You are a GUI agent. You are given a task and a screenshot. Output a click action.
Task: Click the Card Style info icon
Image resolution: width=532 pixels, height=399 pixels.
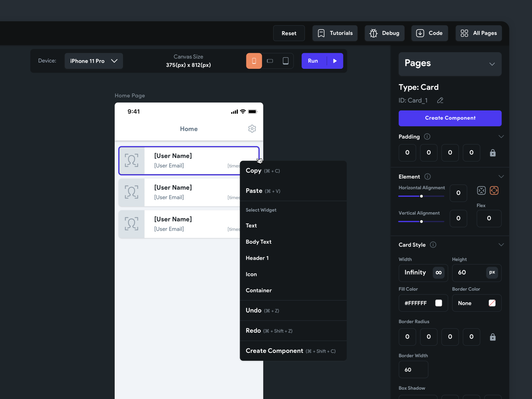433,245
